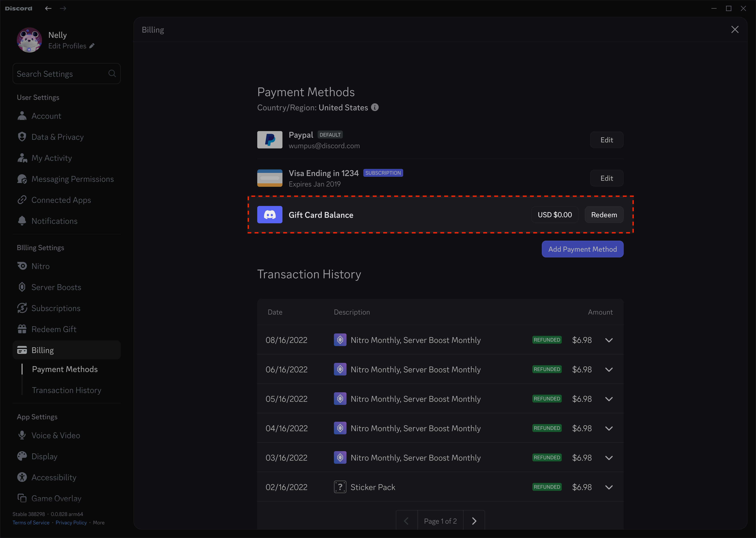This screenshot has width=756, height=538.
Task: Expand the 08/16/2022 transaction row
Action: click(609, 340)
